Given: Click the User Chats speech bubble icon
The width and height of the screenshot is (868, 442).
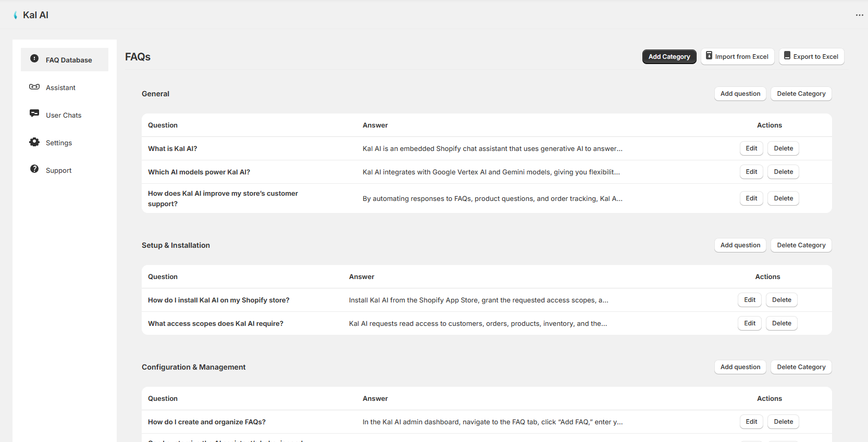Looking at the screenshot, I should click(34, 113).
